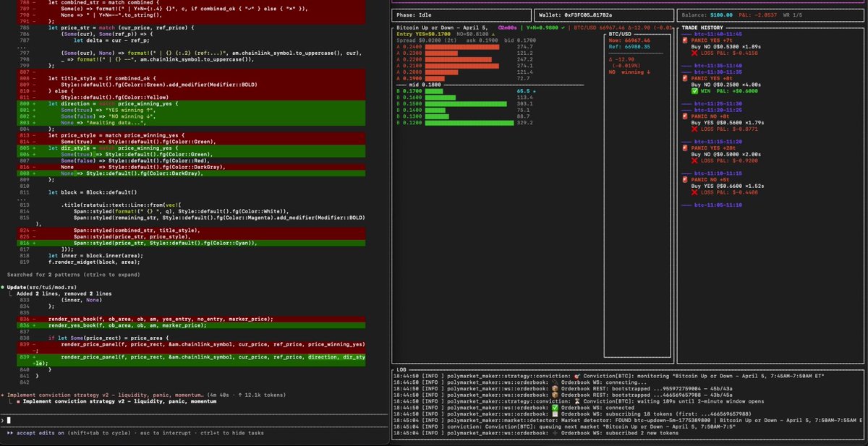Image resolution: width=868 pixels, height=446 pixels.
Task: Click 'Now: 66967.46' in BTC/USD panel
Action: [631, 40]
